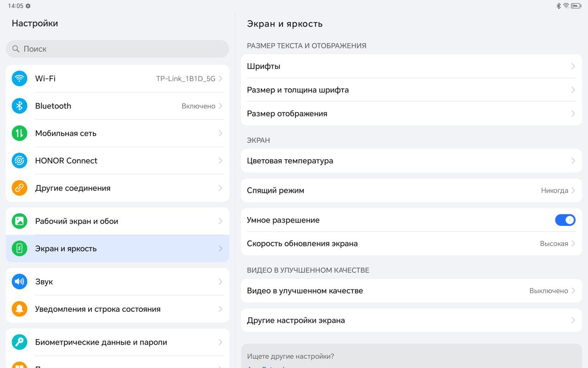The height and width of the screenshot is (368, 588).
Task: Tap the HONOR Connect icon
Action: (19, 161)
